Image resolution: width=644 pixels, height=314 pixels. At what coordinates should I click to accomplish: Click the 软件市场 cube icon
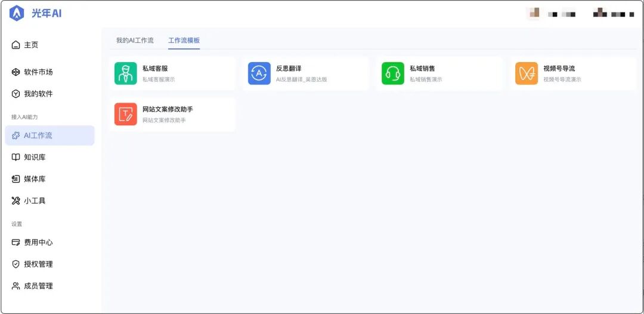point(16,72)
